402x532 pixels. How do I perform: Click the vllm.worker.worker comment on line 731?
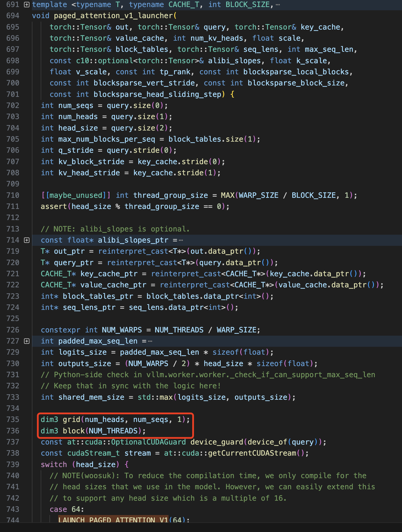click(208, 375)
